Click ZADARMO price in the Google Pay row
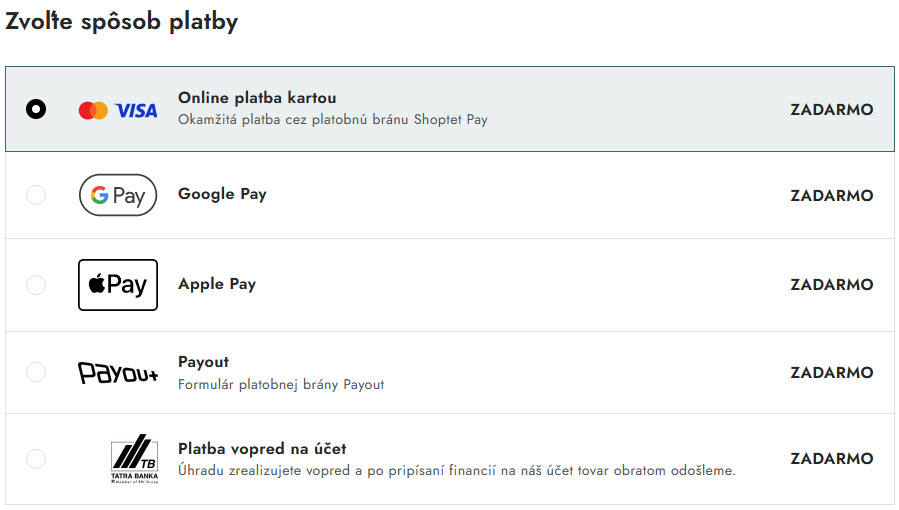Viewport: 899px width, 510px height. pos(832,195)
